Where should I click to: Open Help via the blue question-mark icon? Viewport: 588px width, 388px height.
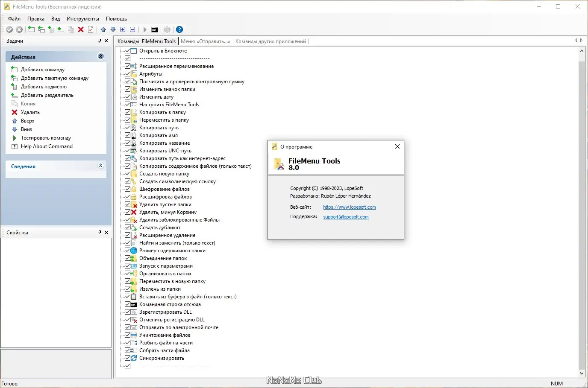click(x=179, y=29)
